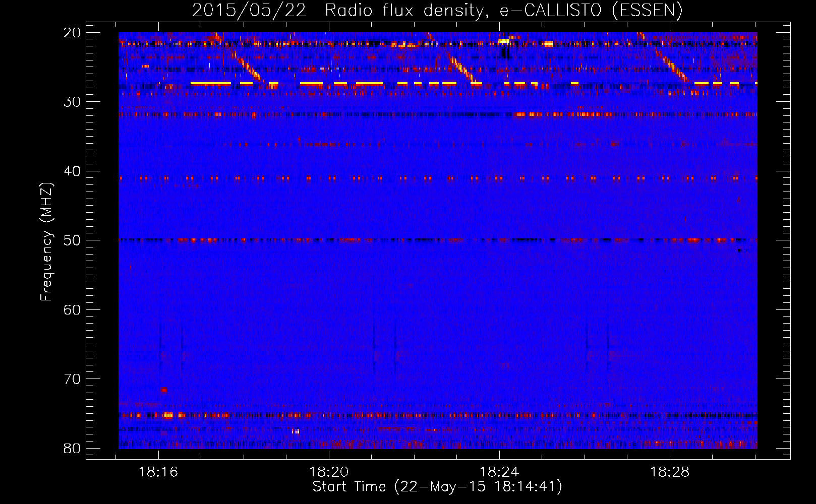Click the 20 MHz frequency tick label
Screen dimensions: 816x504
72,33
